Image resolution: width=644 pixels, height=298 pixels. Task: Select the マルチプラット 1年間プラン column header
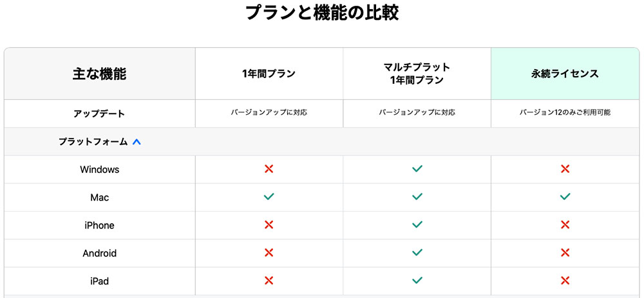(417, 74)
